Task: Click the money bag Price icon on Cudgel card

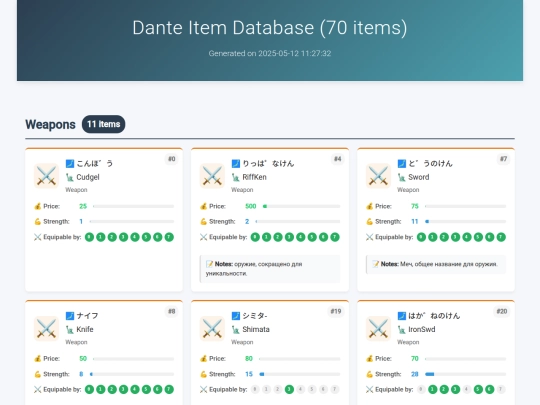Action: pos(38,206)
